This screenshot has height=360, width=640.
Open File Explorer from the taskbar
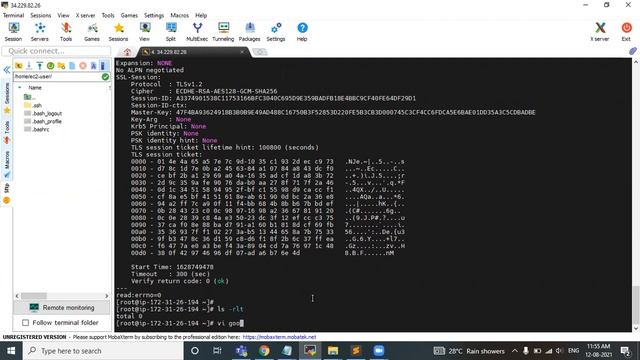coord(333,351)
